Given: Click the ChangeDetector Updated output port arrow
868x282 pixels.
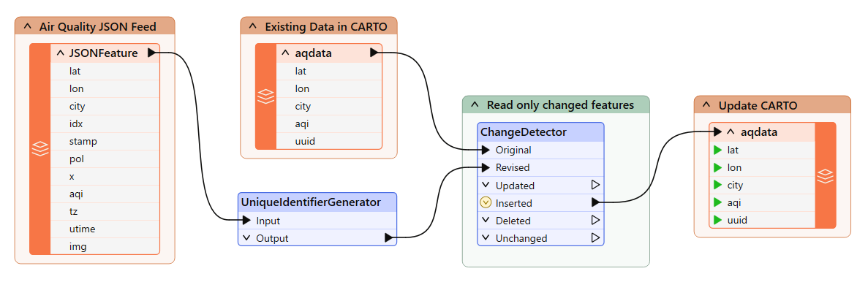Looking at the screenshot, I should coord(596,185).
